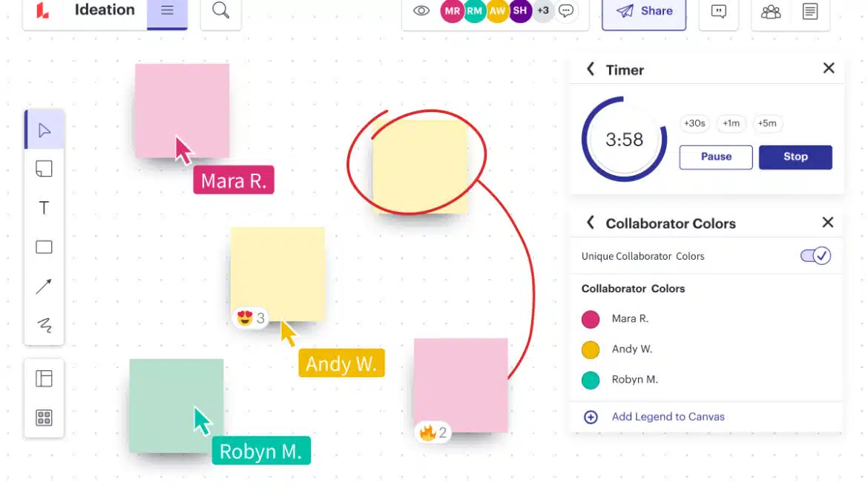This screenshot has height=492, width=868.
Task: Select the rectangle shape tool
Action: 45,247
